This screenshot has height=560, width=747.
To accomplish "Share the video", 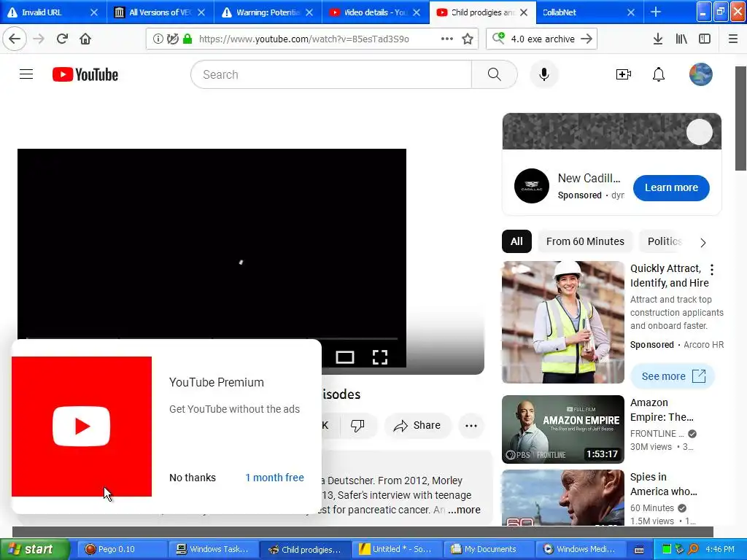I will coord(417,425).
